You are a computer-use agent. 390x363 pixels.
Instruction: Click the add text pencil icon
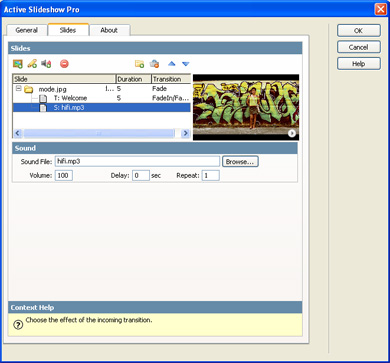pos(32,64)
